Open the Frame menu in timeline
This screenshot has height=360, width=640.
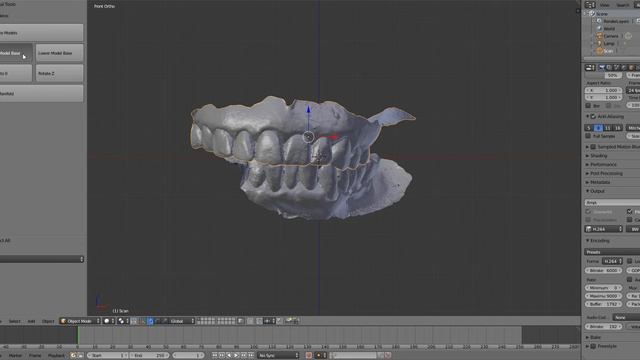tap(35, 356)
